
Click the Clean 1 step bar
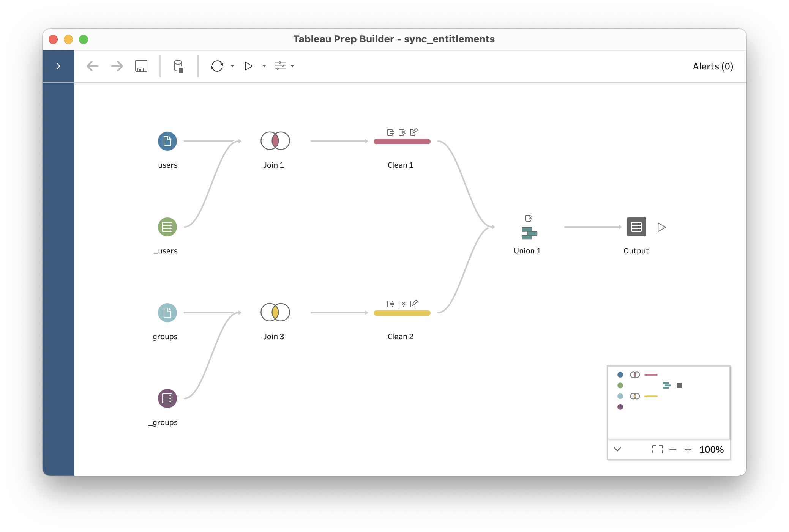tap(402, 142)
